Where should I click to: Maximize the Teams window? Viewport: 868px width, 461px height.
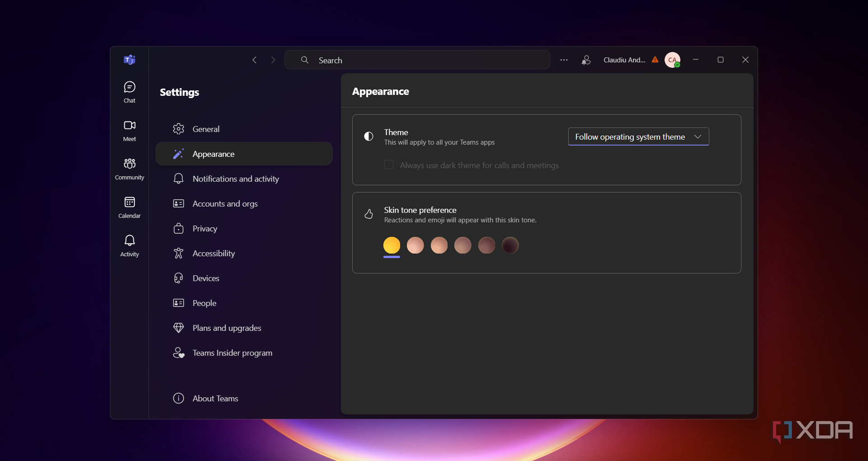click(x=721, y=60)
